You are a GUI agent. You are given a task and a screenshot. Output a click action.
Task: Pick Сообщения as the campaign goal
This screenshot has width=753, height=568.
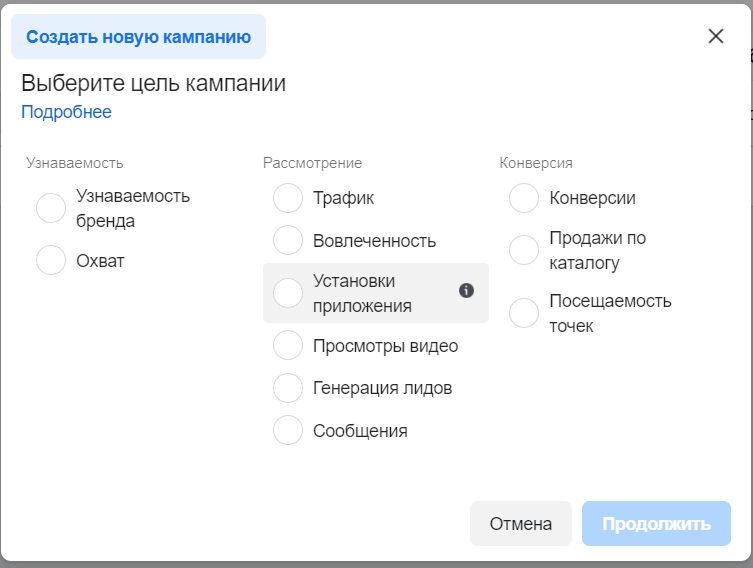coord(288,430)
